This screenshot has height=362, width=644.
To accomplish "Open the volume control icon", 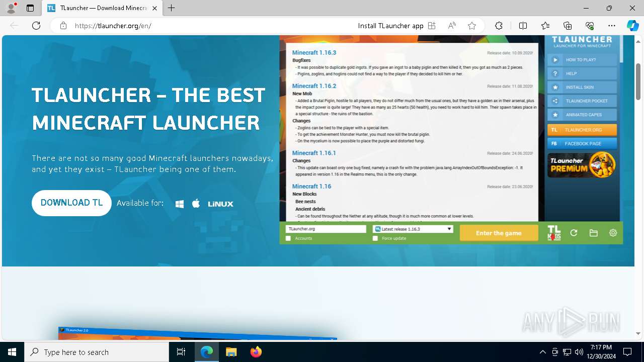I will [579, 352].
